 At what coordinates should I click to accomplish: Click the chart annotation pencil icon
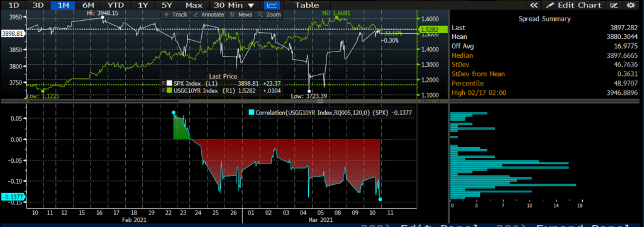tap(614, 5)
